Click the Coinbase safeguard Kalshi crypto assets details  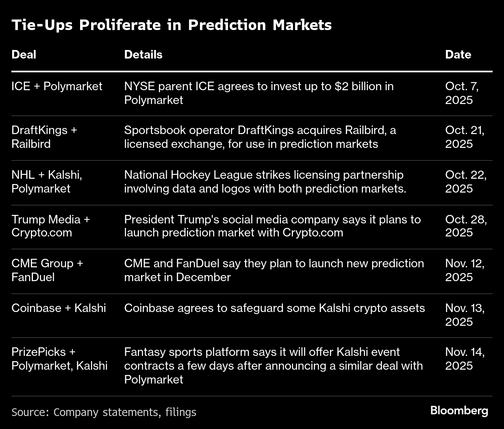click(274, 308)
